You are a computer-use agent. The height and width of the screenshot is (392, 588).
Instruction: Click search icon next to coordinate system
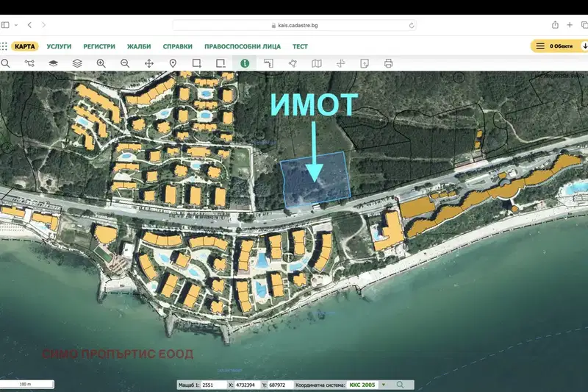pyautogui.click(x=400, y=385)
